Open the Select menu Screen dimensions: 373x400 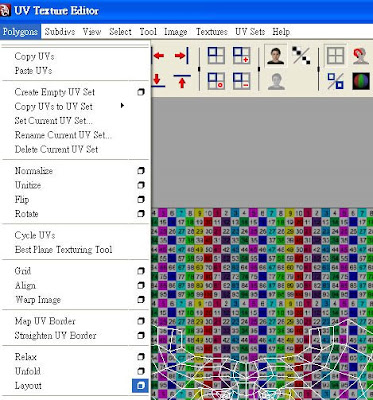120,32
